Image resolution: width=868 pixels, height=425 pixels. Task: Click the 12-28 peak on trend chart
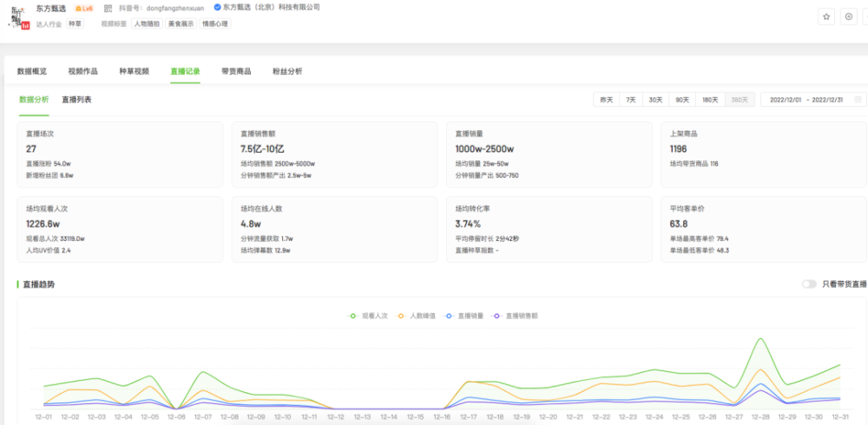[760, 339]
